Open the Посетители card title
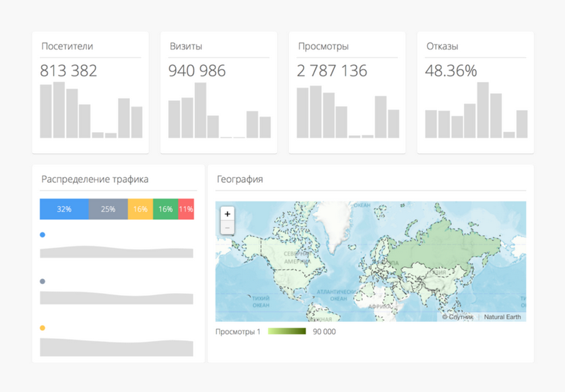The width and height of the screenshot is (565, 392). 67,47
